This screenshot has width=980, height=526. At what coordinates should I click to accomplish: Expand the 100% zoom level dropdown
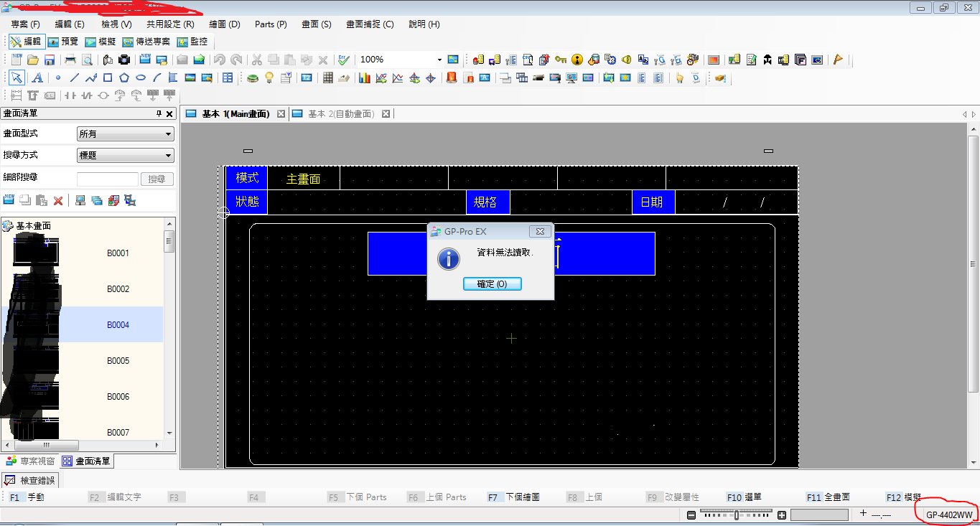click(439, 60)
